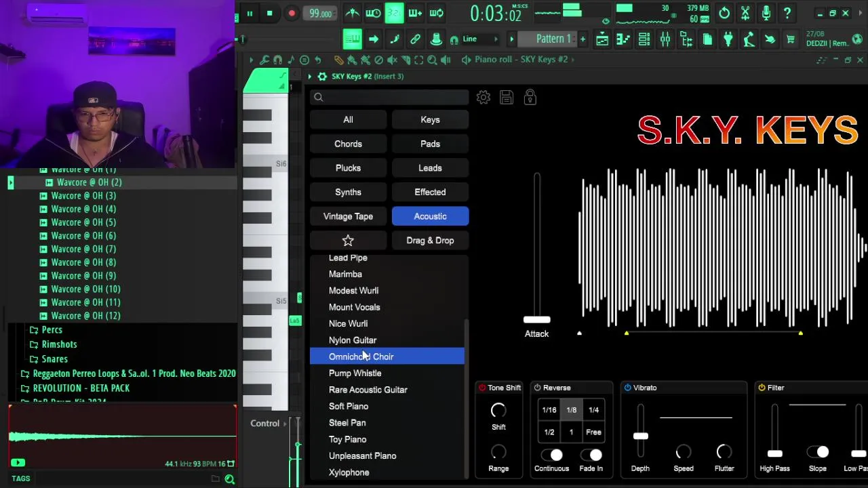Expand the Control section arrow
The image size is (868, 488).
[x=285, y=424]
